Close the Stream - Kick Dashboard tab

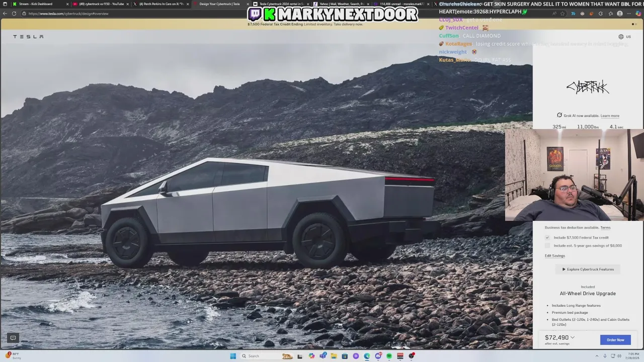[x=67, y=4]
